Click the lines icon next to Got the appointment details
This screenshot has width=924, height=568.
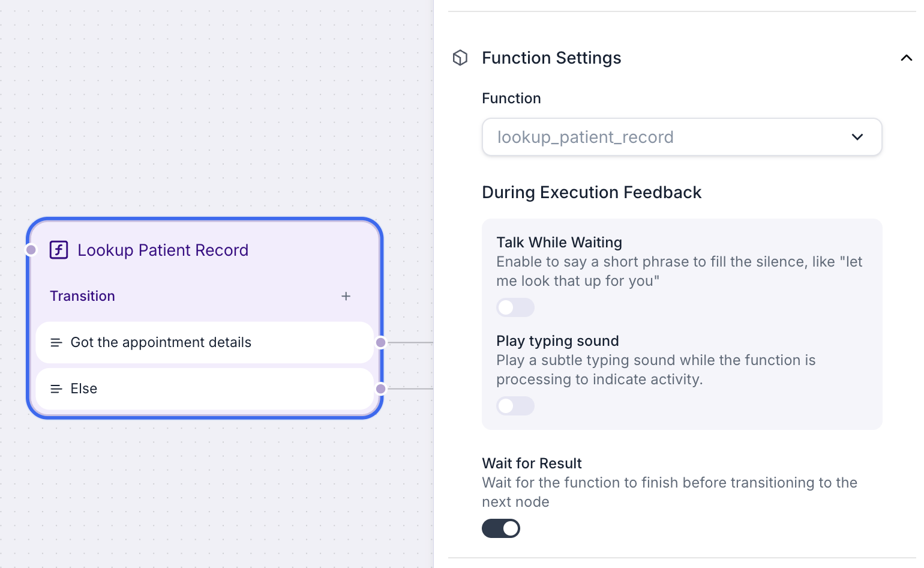pos(56,342)
